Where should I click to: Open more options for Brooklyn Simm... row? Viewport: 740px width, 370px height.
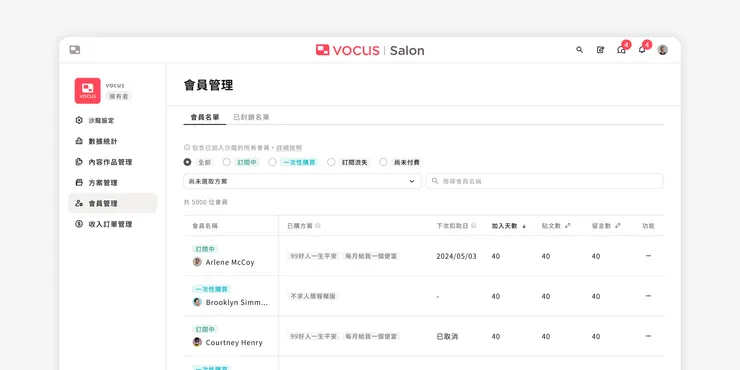click(648, 296)
